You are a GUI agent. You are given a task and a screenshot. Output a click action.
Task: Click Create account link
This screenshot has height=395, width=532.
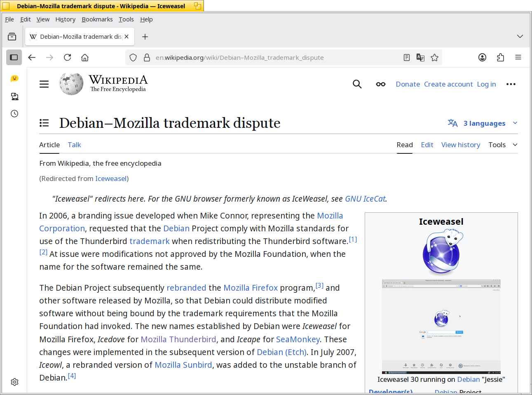click(x=448, y=84)
